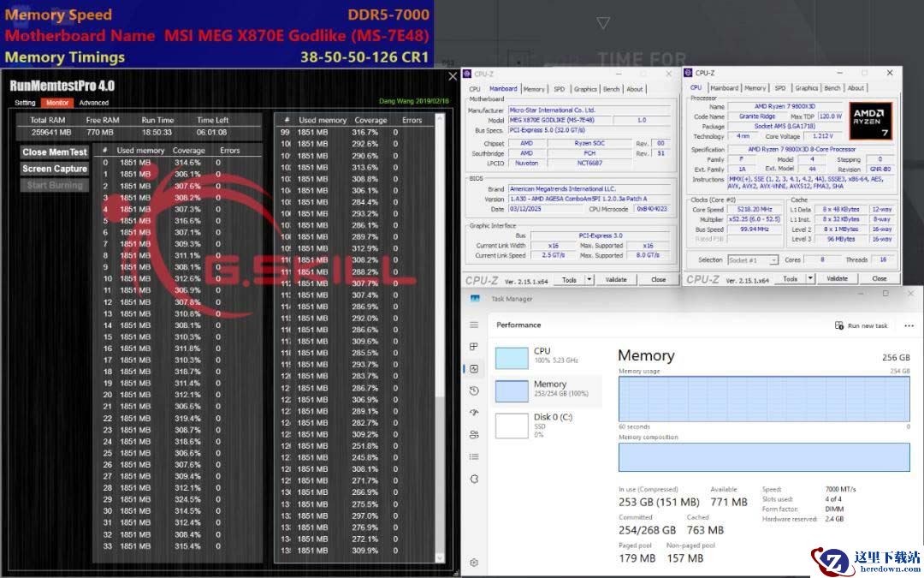This screenshot has height=578, width=924.
Task: Open CPU tab in left CPU-Z window
Action: tap(474, 89)
